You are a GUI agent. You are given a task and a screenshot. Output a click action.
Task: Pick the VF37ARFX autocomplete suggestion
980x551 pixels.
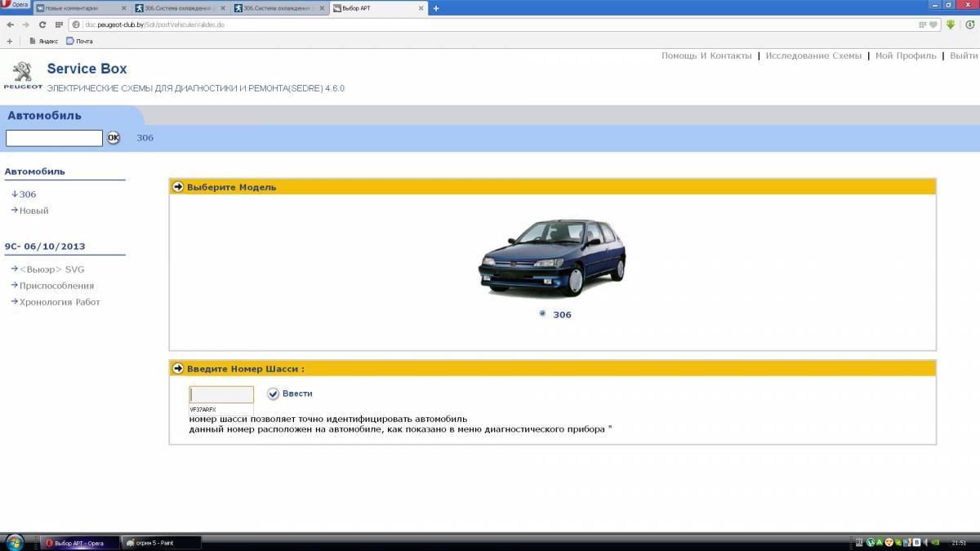pos(203,409)
